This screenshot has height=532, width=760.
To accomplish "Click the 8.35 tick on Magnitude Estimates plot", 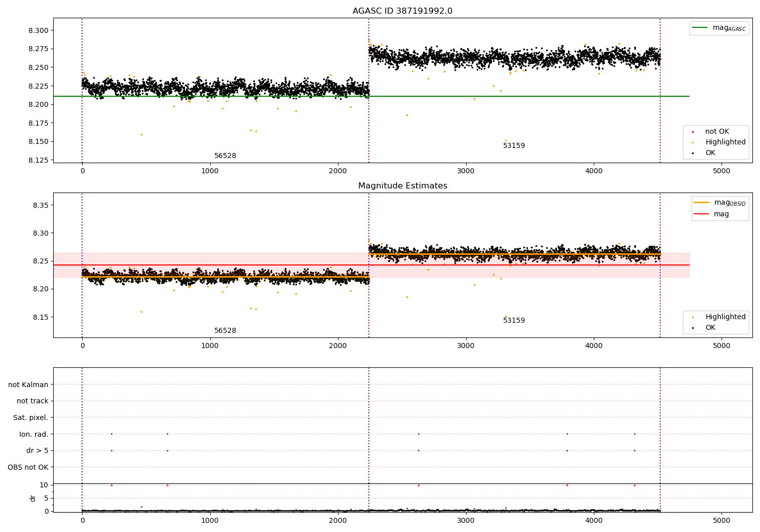I will (41, 205).
